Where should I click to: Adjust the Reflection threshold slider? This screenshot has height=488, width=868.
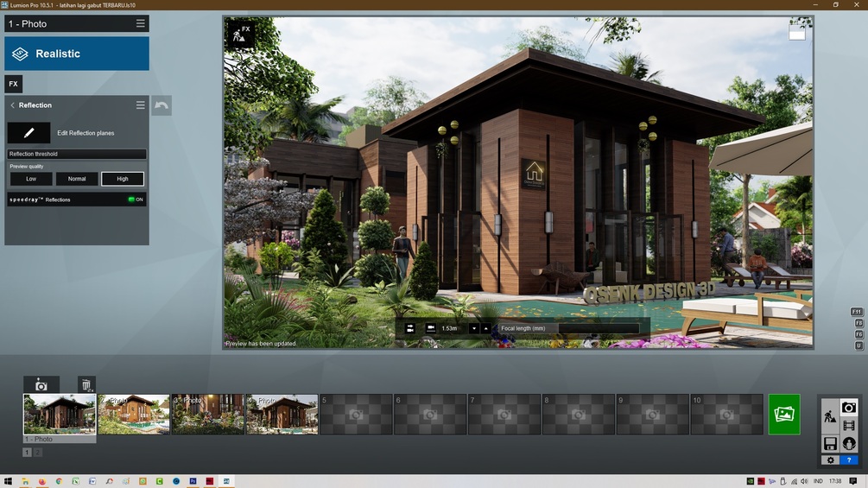[x=77, y=154]
